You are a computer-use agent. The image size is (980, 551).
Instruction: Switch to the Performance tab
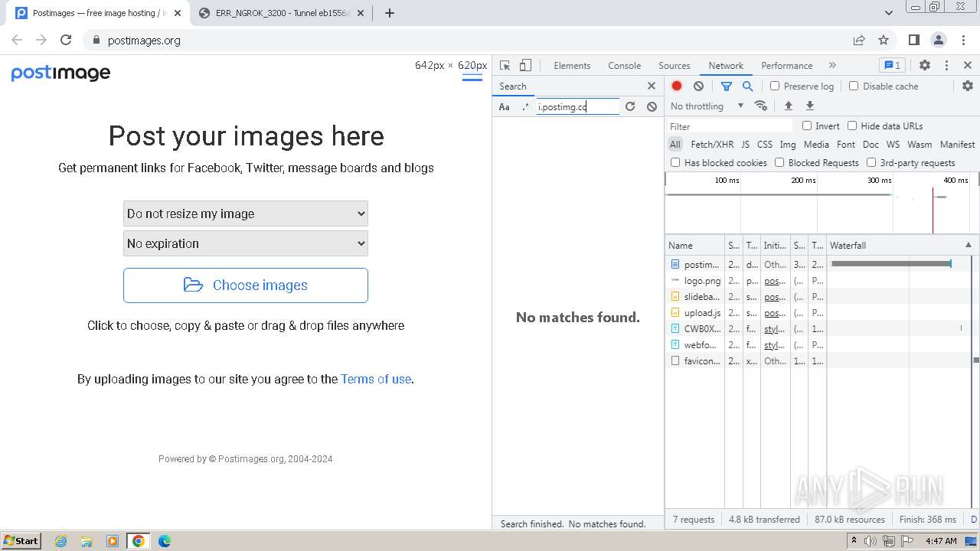pyautogui.click(x=786, y=66)
